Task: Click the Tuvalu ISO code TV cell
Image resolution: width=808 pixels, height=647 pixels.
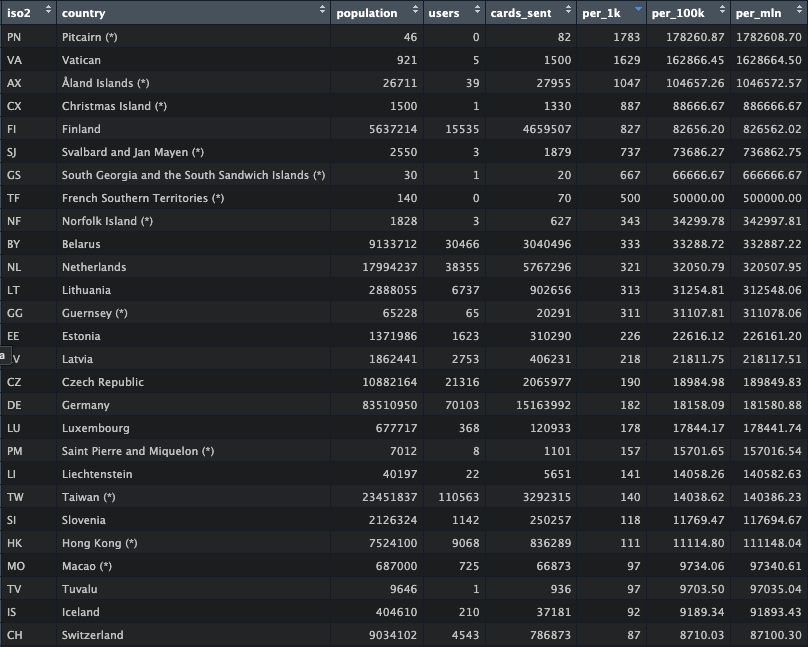Action: pyautogui.click(x=13, y=589)
